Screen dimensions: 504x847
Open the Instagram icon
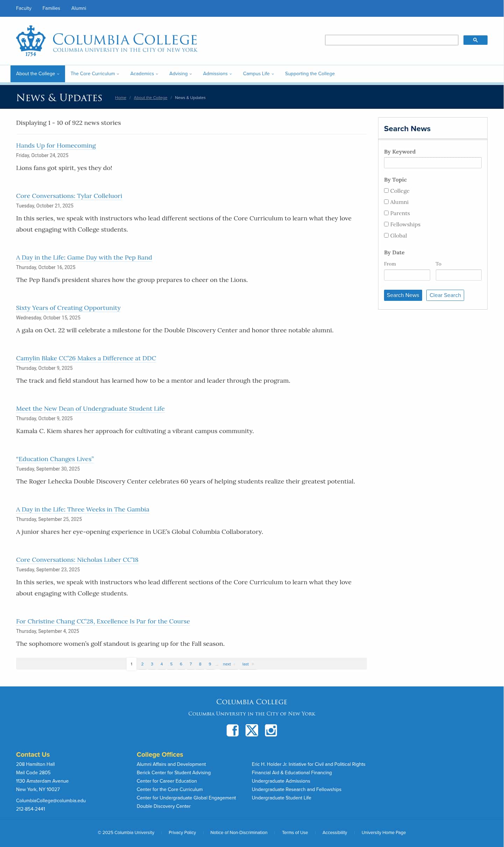[x=271, y=730]
